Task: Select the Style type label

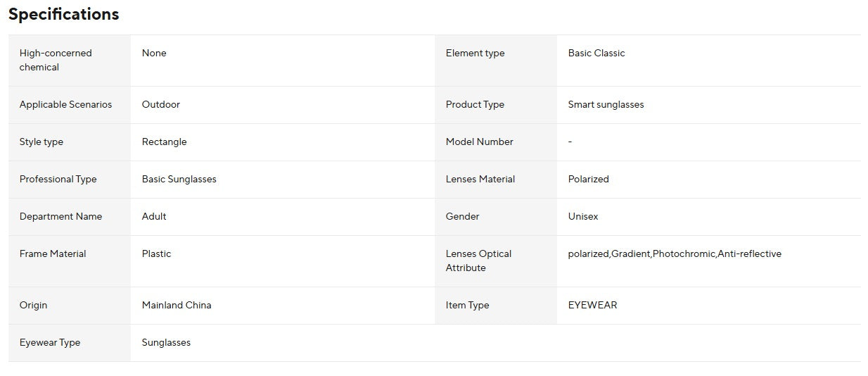Action: click(x=42, y=142)
